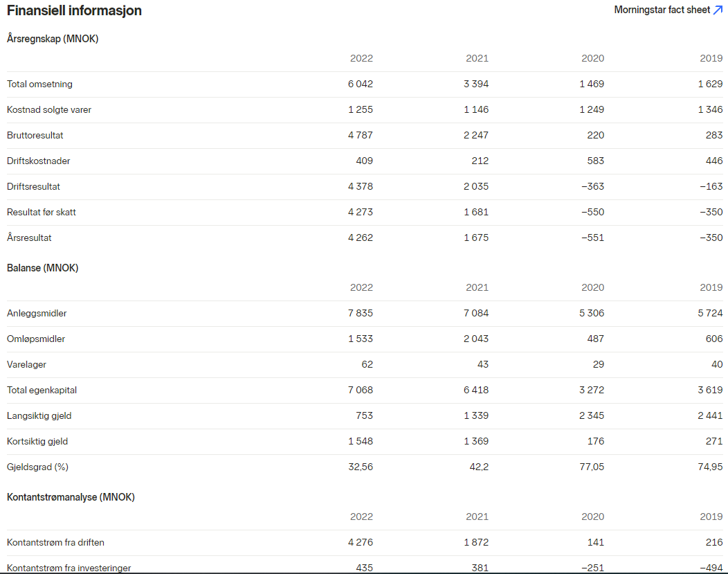
Task: Select Omløpsmidler 2021 value 2 043
Action: (476, 339)
